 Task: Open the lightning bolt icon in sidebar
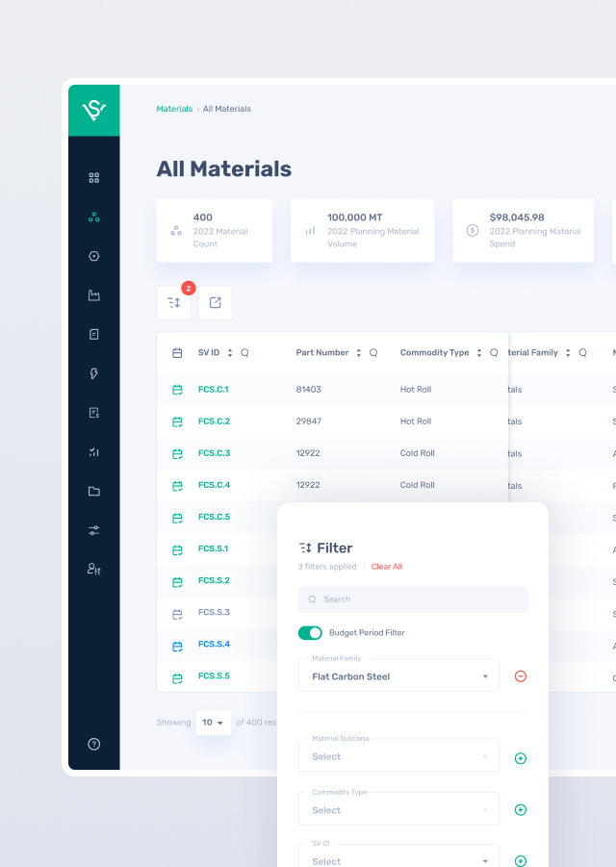[94, 373]
